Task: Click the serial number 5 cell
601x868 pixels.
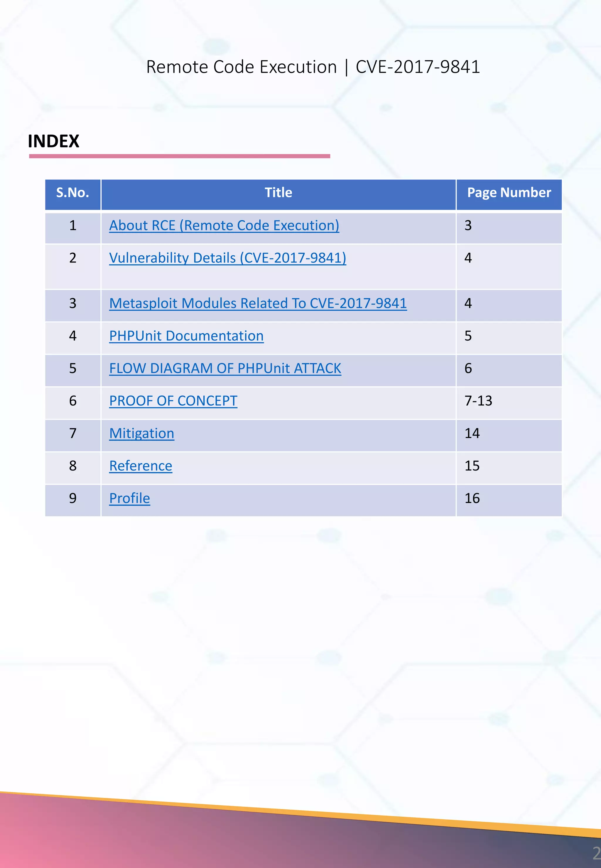Action: 73,368
